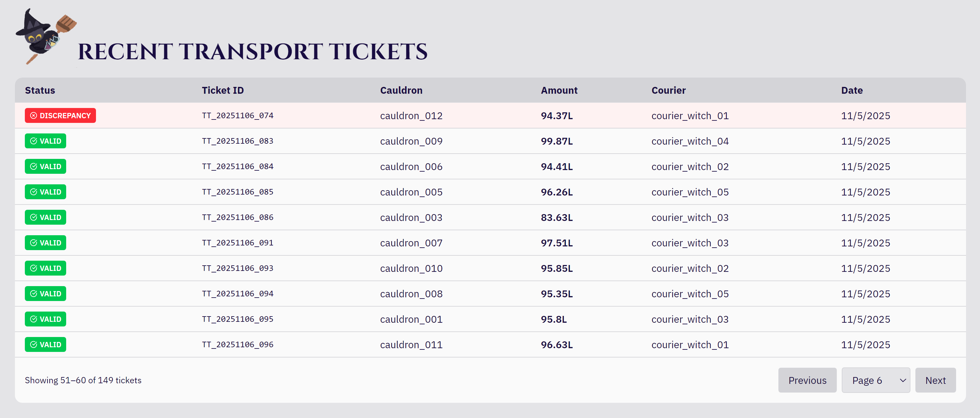Select ticket ID TT_20251106_074
Image resolution: width=980 pixels, height=418 pixels.
click(x=237, y=115)
